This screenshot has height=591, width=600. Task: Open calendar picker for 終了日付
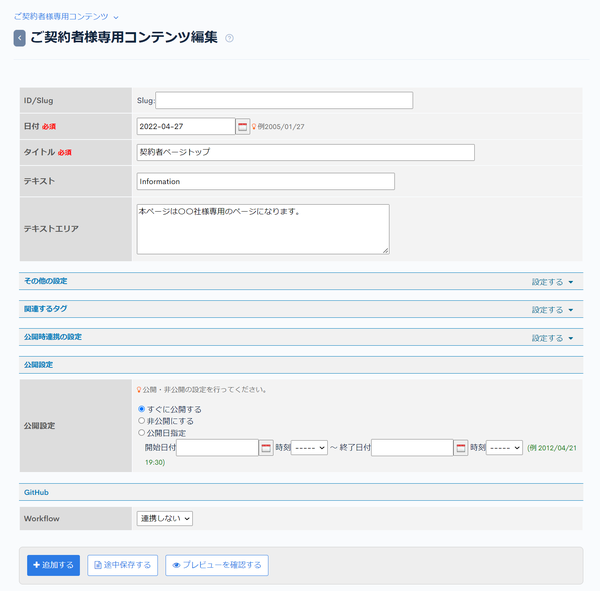461,448
